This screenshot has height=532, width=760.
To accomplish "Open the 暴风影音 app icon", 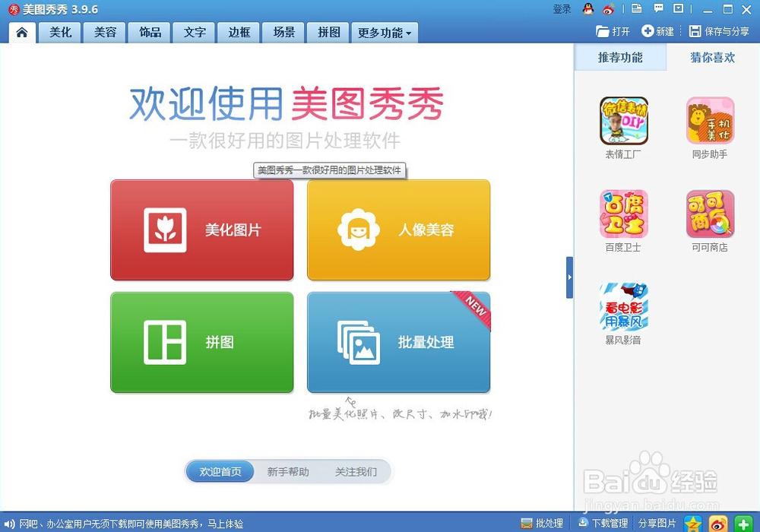I will [x=624, y=306].
